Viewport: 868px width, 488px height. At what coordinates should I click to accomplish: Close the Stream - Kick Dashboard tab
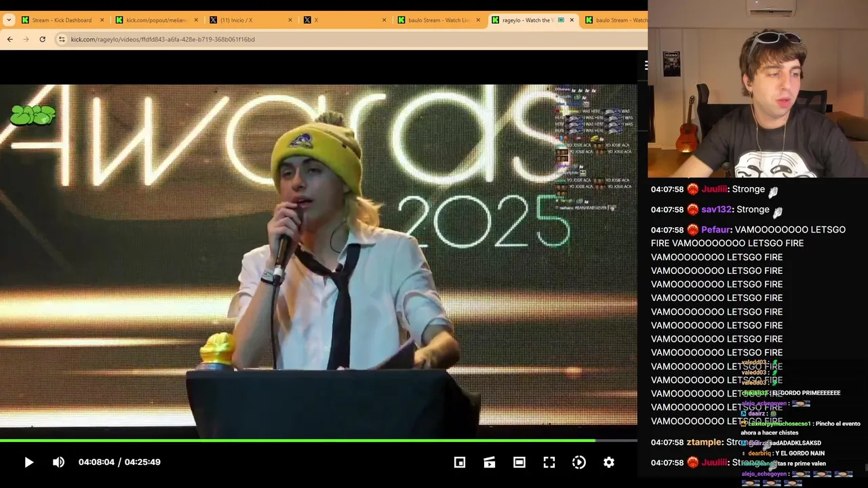pyautogui.click(x=102, y=20)
